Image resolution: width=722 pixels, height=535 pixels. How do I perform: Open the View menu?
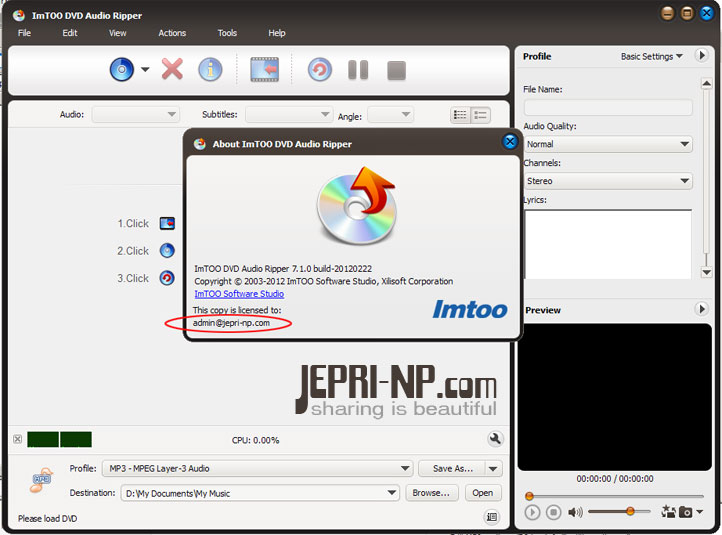click(117, 33)
